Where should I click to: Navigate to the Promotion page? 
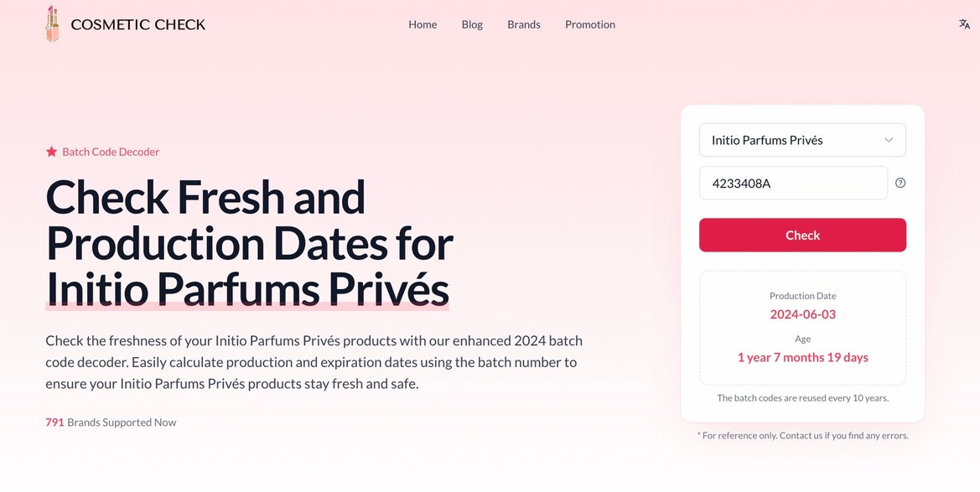click(590, 24)
